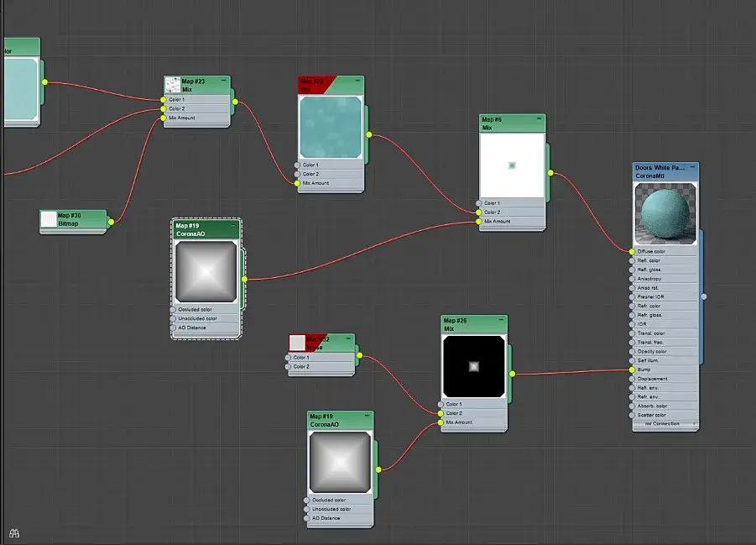Click the small thumbnail on Map #32 Noise header
Image resolution: width=756 pixels, height=545 pixels.
coord(297,343)
